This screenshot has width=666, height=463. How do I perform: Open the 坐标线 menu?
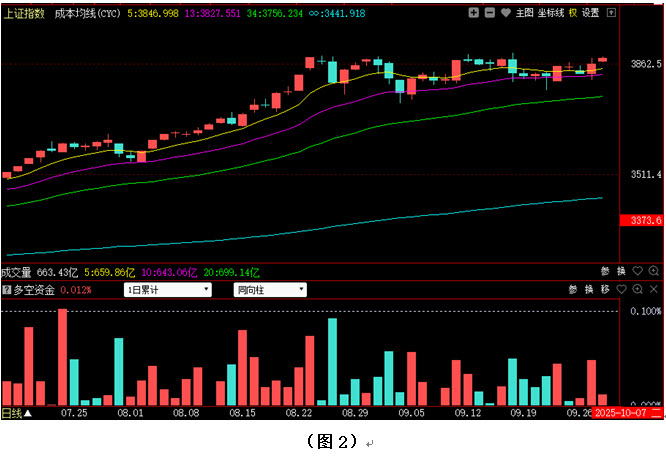(x=550, y=13)
